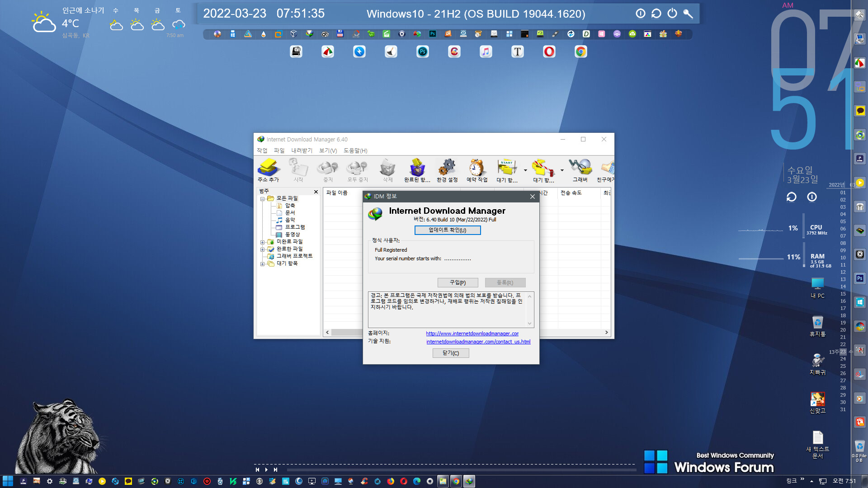Click the Add URL (주소 추가) toolbar icon
Image resolution: width=868 pixels, height=488 pixels.
coord(268,170)
